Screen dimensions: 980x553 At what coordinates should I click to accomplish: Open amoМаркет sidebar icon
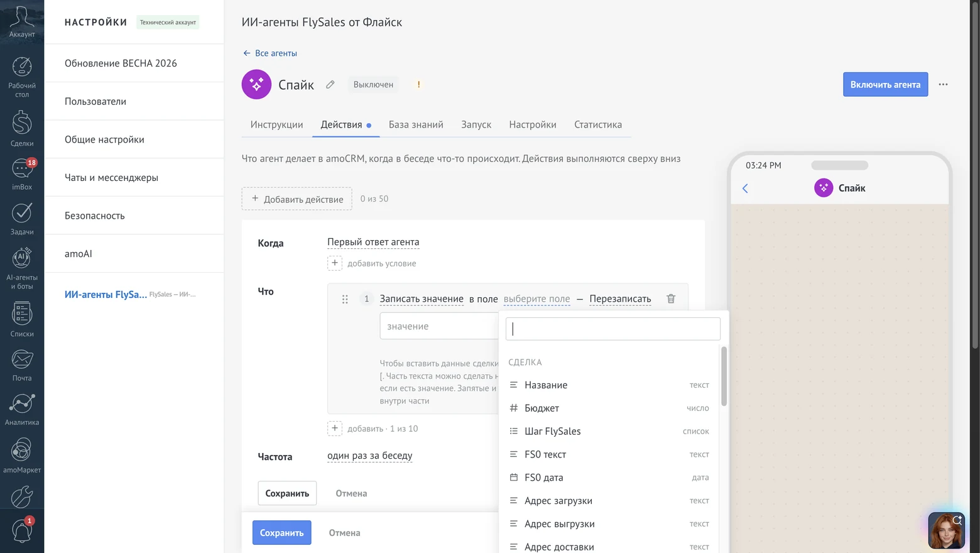22,456
